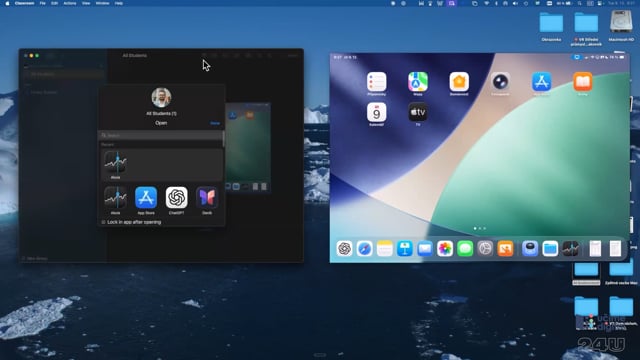Tap the orange Classroom app in the iPad dock
This screenshot has width=640, height=360.
505,249
